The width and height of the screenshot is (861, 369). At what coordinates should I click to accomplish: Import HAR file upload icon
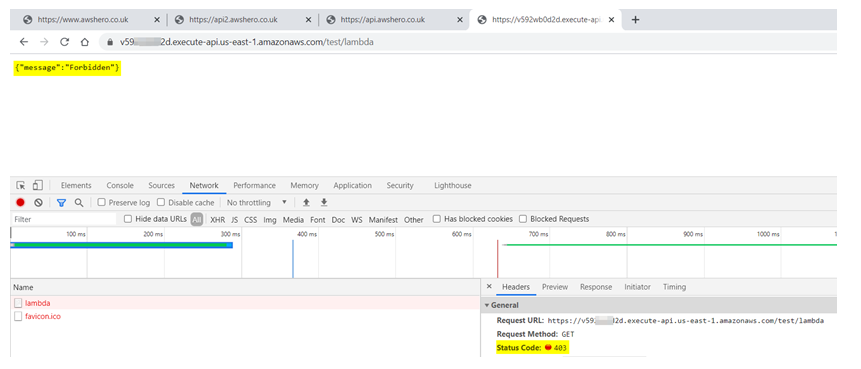[306, 203]
